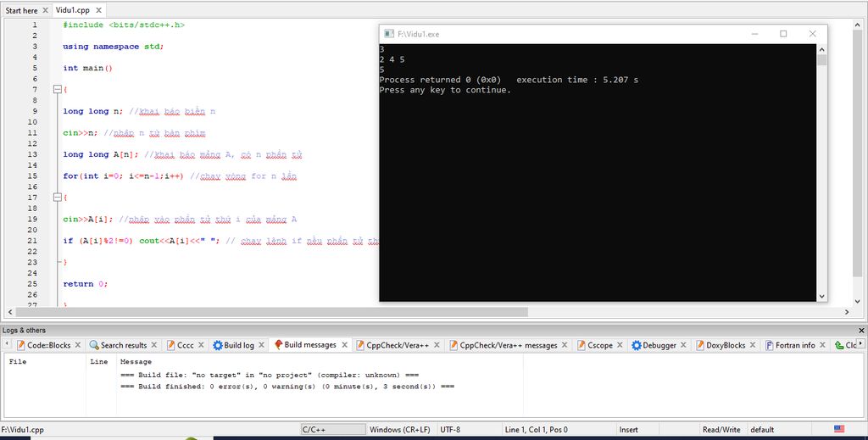Close the Cccc log tab
Image resolution: width=868 pixels, height=440 pixels.
pos(201,345)
